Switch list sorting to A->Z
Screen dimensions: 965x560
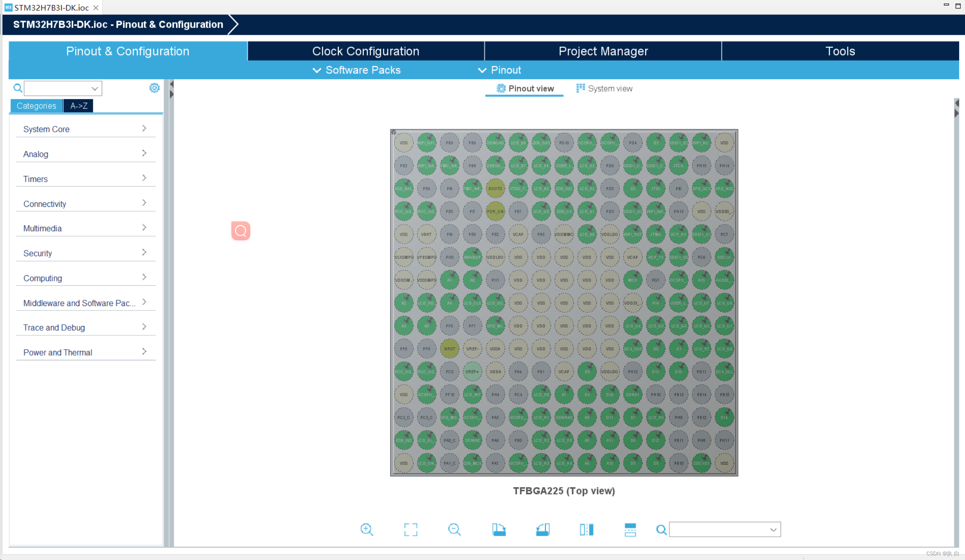(x=78, y=106)
